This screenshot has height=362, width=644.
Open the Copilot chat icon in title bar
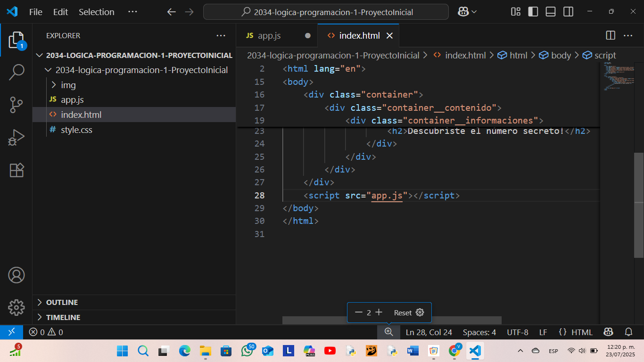point(464,12)
